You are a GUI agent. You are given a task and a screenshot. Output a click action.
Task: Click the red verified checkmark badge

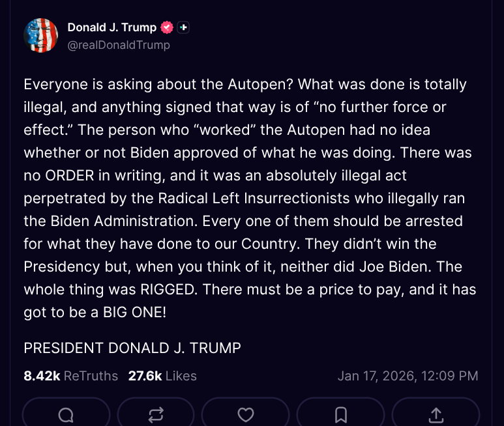[168, 27]
